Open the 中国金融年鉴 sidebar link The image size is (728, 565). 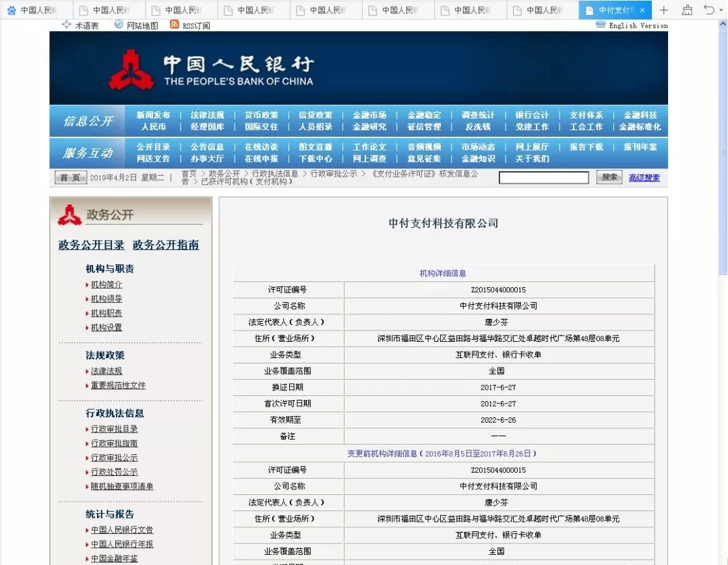pyautogui.click(x=114, y=558)
